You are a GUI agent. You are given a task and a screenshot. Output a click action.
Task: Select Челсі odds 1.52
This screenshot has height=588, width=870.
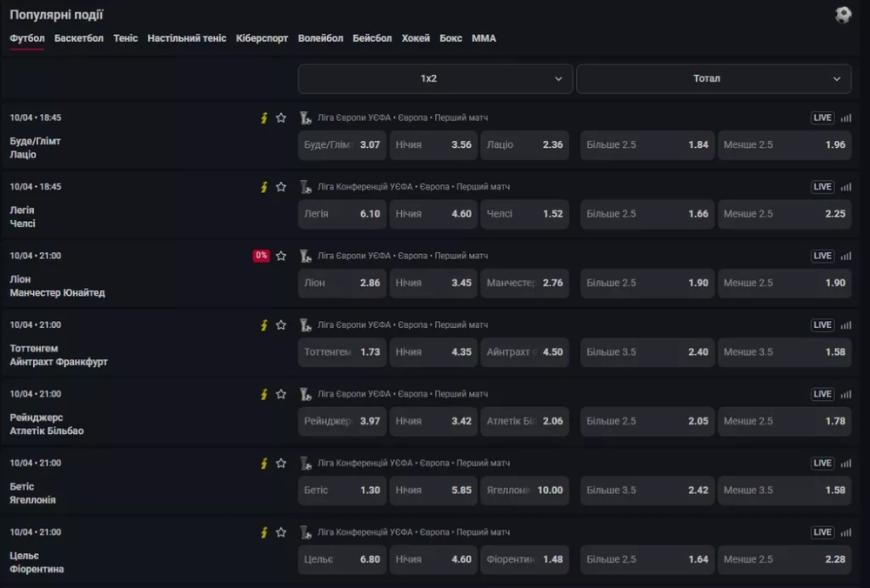pos(525,214)
